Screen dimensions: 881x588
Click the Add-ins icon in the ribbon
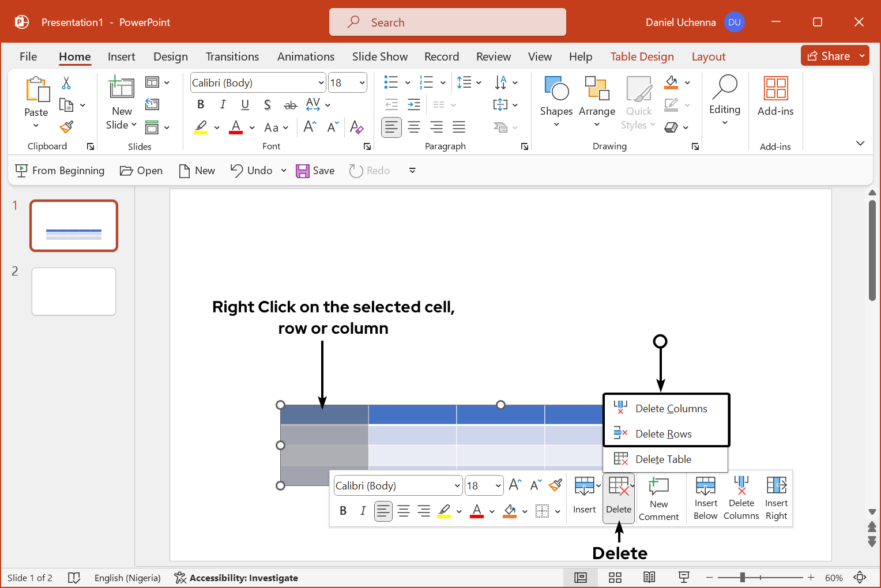click(x=775, y=96)
